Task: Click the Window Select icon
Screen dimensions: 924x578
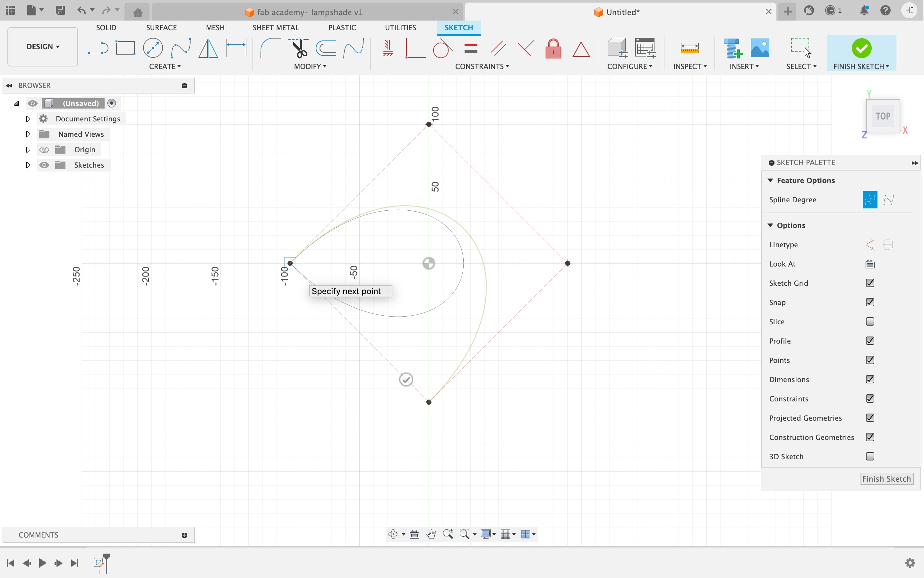Action: (801, 48)
